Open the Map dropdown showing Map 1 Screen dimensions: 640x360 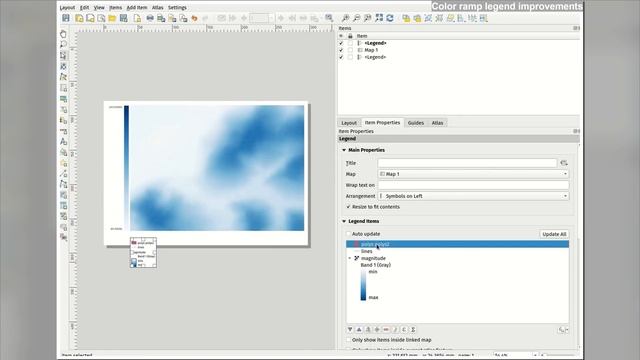(x=473, y=174)
